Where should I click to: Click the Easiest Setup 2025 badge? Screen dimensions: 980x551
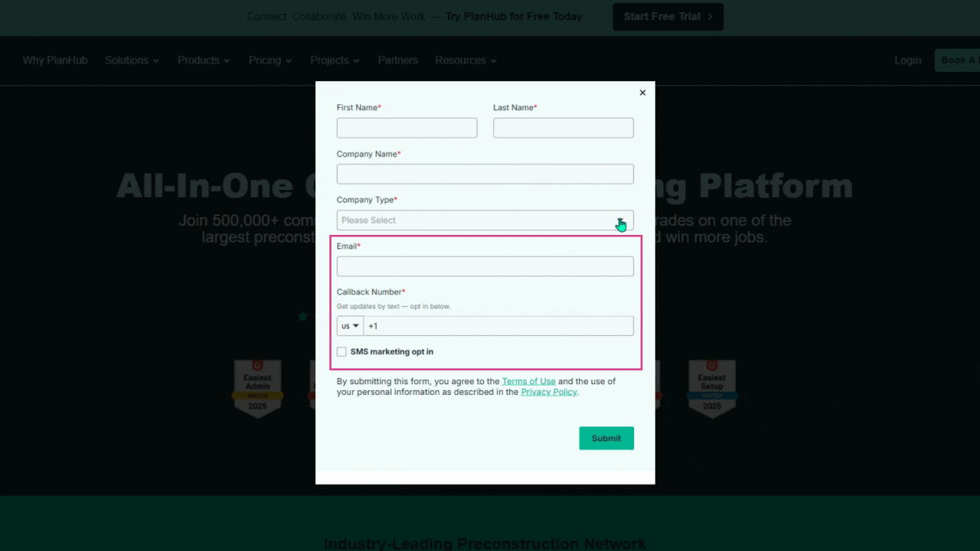(712, 389)
